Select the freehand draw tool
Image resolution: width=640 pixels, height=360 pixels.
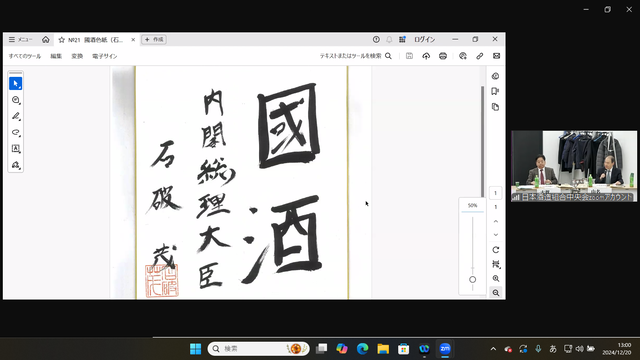tap(16, 132)
